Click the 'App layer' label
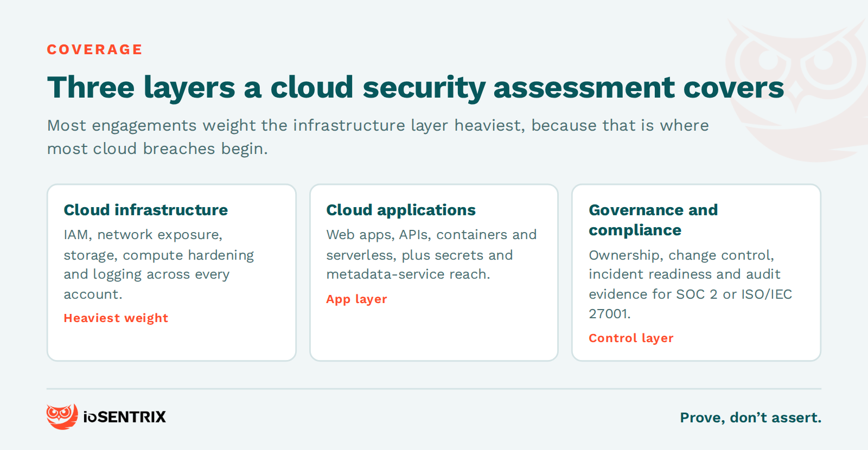868x450 pixels. pyautogui.click(x=356, y=299)
